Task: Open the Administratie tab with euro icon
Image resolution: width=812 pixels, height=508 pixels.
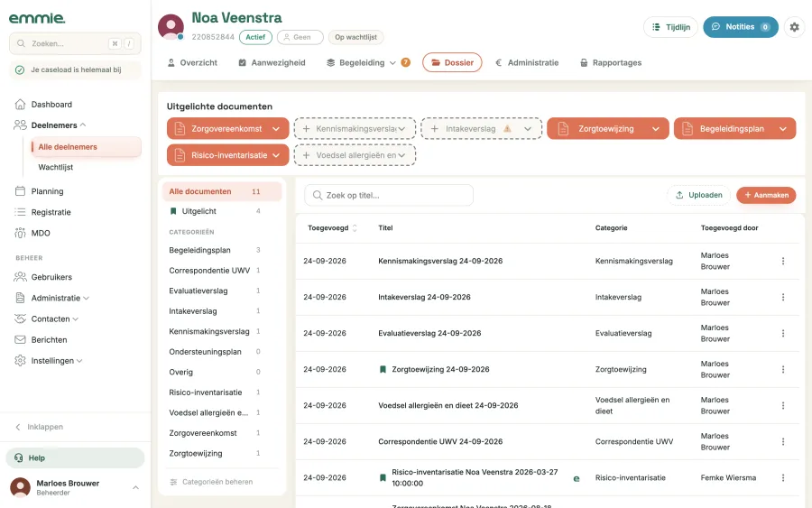Action: tap(527, 62)
